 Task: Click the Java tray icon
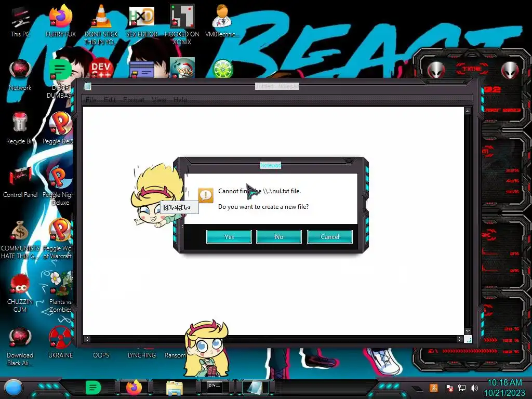click(x=434, y=388)
